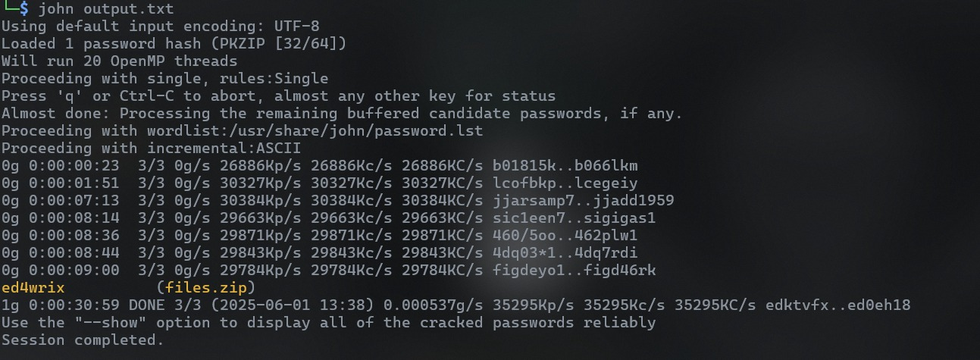Screen dimensions: 980x360
Task: Click candidate range b01815k..b066lkm
Action: click(x=565, y=166)
